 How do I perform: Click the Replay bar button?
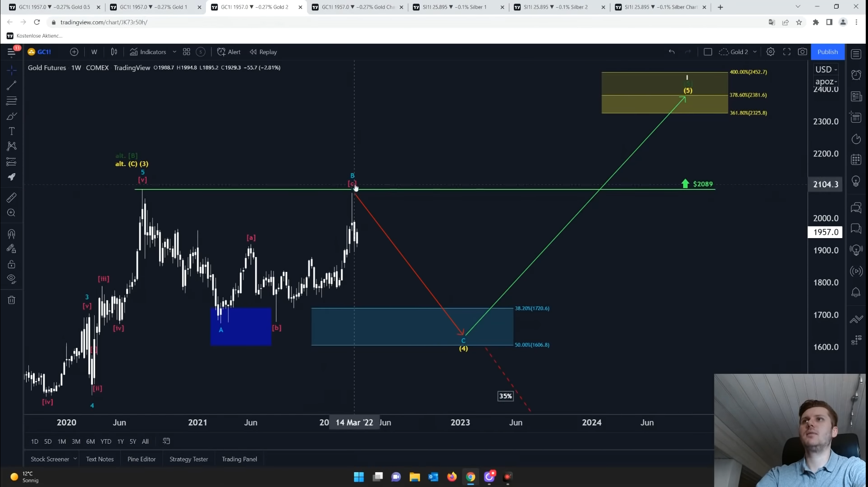[264, 52]
